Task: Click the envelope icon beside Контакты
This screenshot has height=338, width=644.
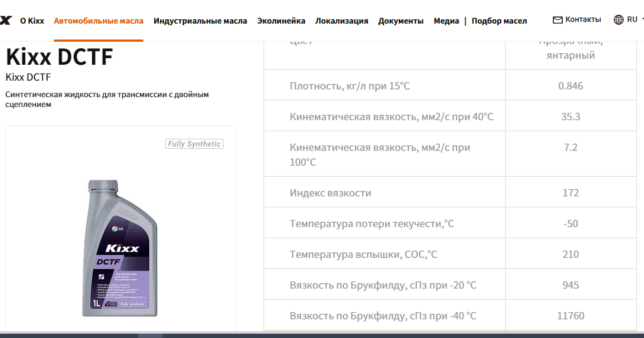Action: click(557, 20)
